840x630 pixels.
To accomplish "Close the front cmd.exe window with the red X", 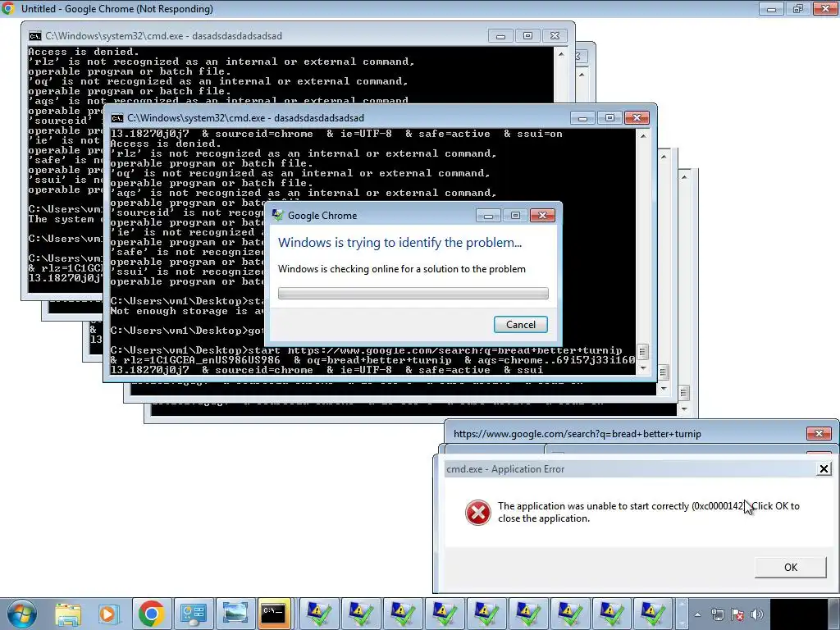I will coord(637,118).
